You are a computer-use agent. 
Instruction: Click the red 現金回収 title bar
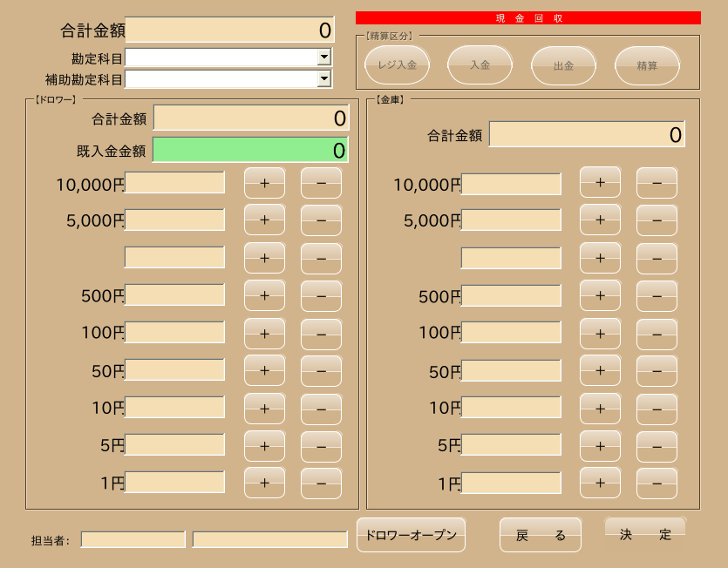(x=528, y=18)
